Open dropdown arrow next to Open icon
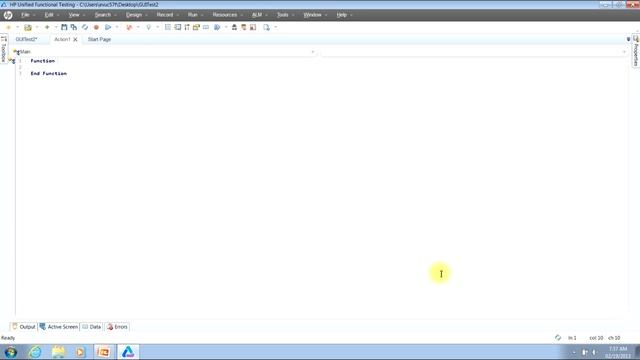The width and height of the screenshot is (640, 360). pos(37,27)
